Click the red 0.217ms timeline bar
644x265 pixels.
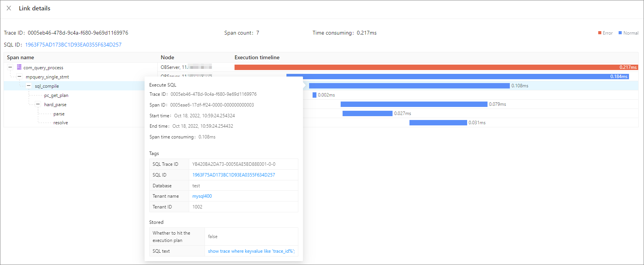[x=423, y=67]
